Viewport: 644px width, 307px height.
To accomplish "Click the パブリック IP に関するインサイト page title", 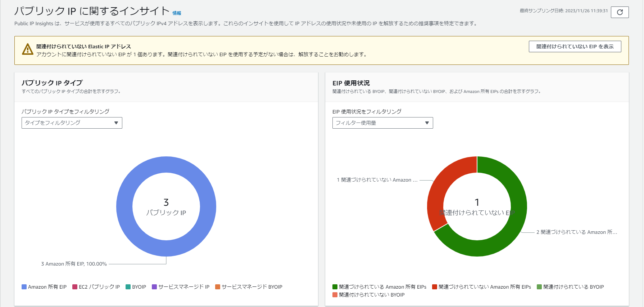I will point(92,11).
